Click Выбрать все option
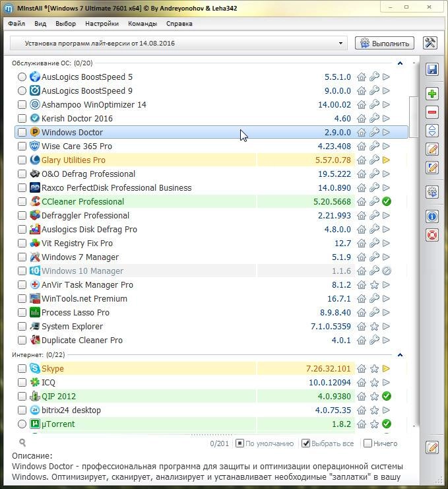The width and height of the screenshot is (448, 489). [328, 443]
